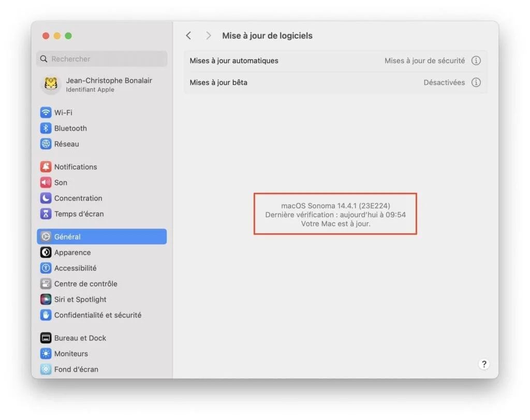Click the Siri et Spotlight icon
Screen dimensions: 530x420
point(46,299)
